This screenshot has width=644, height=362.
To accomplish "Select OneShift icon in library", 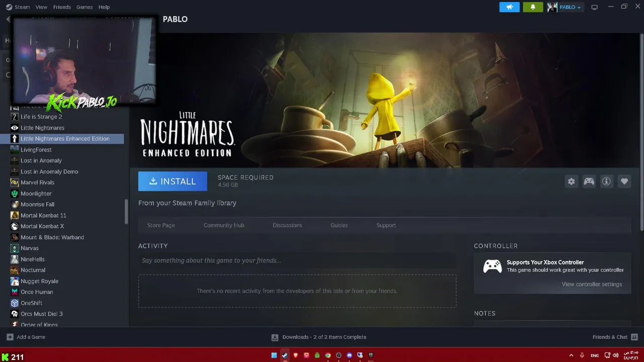I will point(15,303).
